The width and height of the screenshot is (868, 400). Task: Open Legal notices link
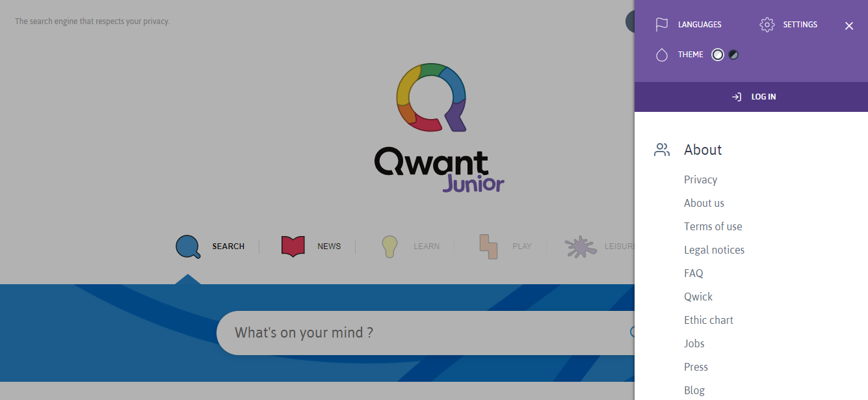714,250
